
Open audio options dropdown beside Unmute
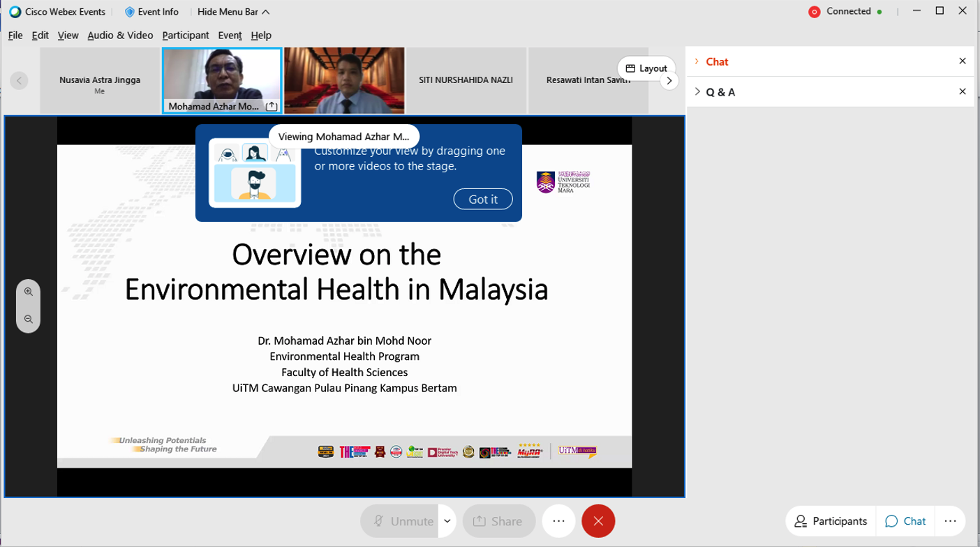point(447,521)
